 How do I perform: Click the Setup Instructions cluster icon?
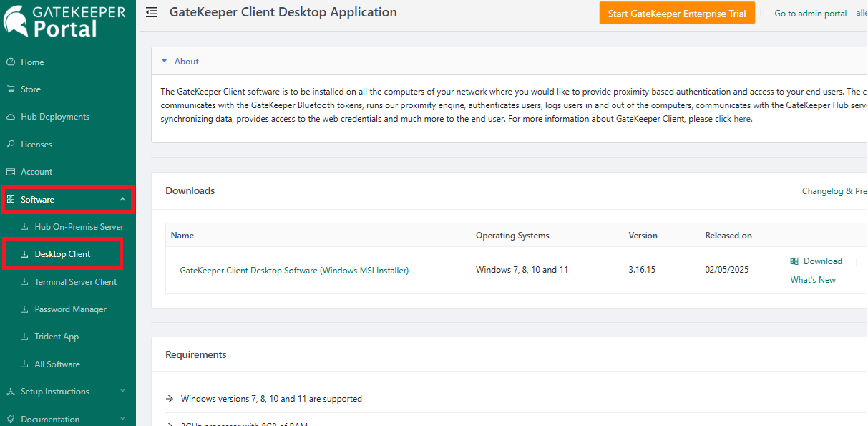[11, 392]
